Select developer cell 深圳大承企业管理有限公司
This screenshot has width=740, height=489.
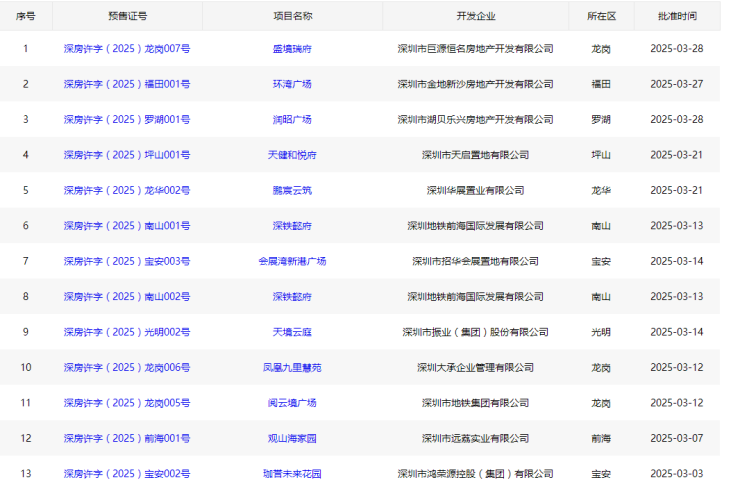click(475, 368)
